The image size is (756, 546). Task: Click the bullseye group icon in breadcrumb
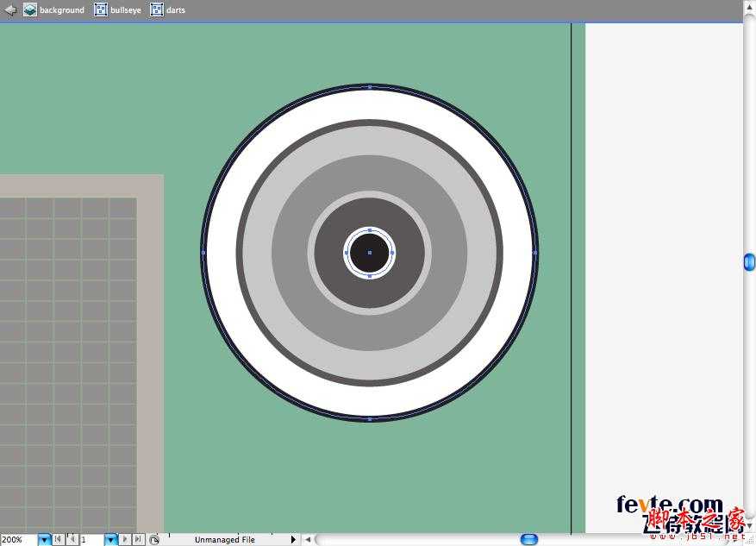[x=100, y=9]
